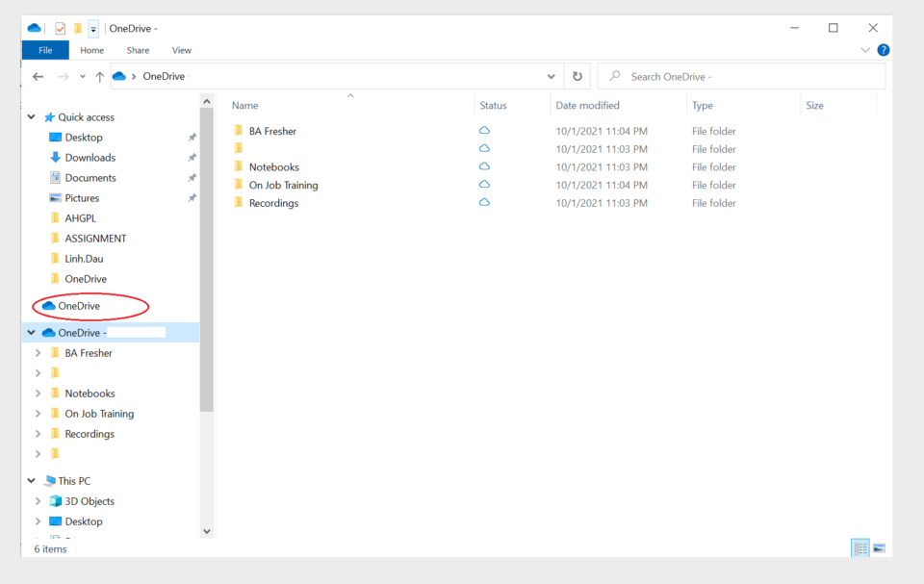This screenshot has width=924, height=584.
Task: Select the OneDrive entry circled in red
Action: coord(79,306)
